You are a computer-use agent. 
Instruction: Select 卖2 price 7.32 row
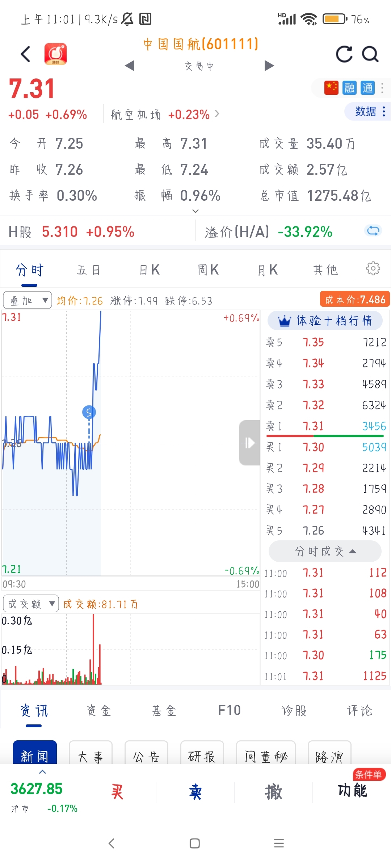point(325,405)
